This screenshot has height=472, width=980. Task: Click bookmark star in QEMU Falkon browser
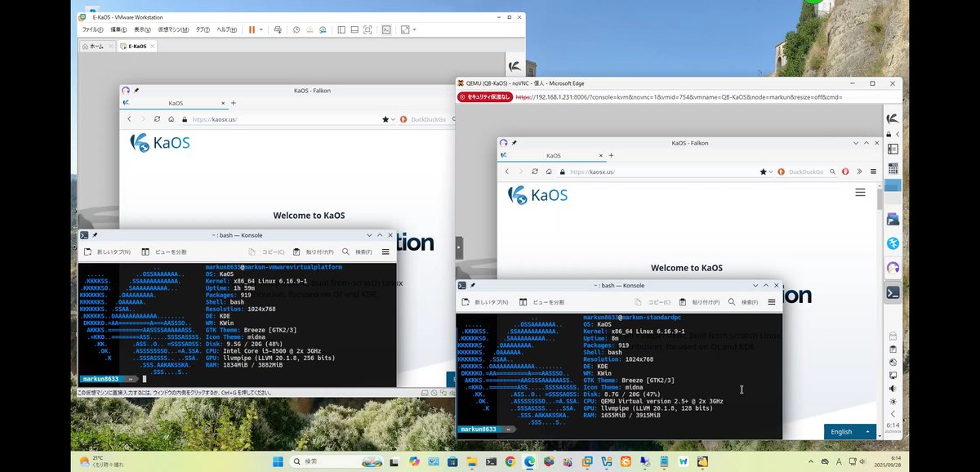click(764, 171)
